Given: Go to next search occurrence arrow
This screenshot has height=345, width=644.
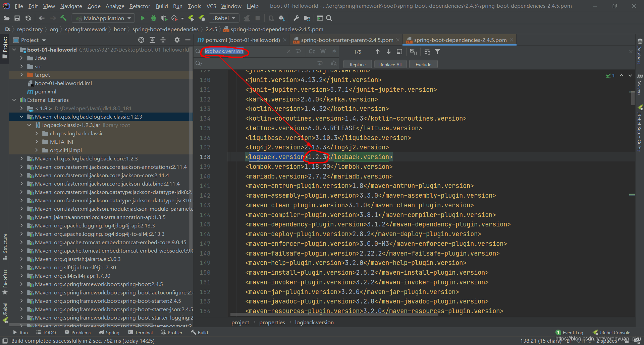Looking at the screenshot, I should pyautogui.click(x=389, y=52).
